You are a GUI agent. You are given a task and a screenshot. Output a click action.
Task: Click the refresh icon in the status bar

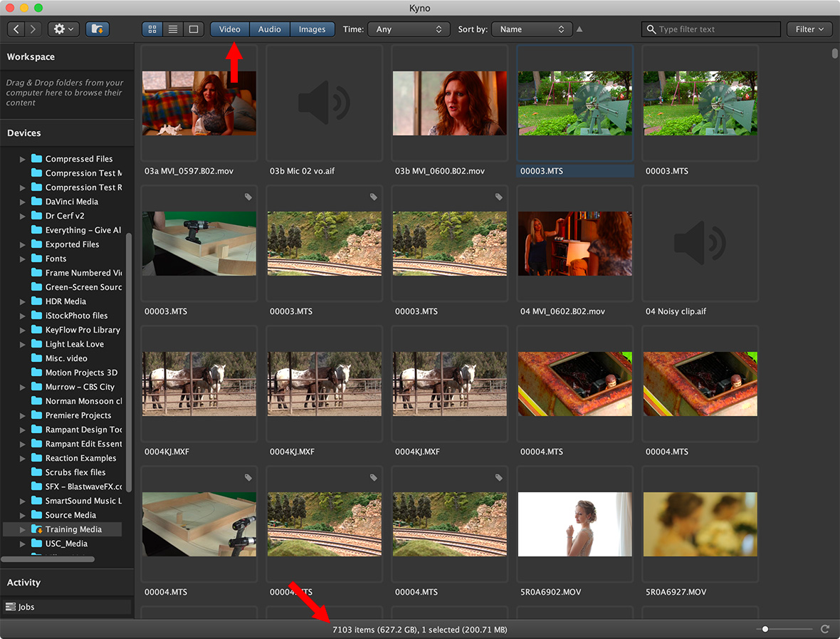point(825,629)
